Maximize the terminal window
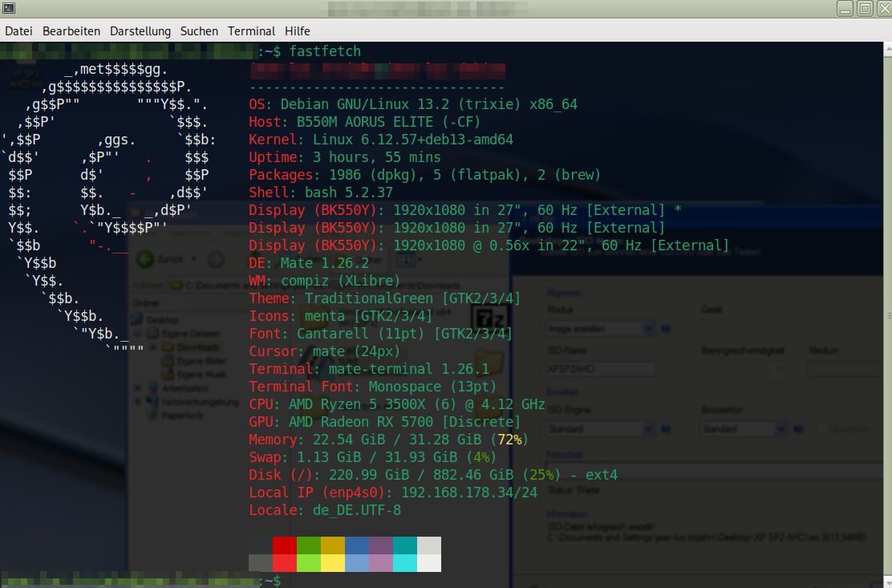This screenshot has height=588, width=892. (x=866, y=9)
